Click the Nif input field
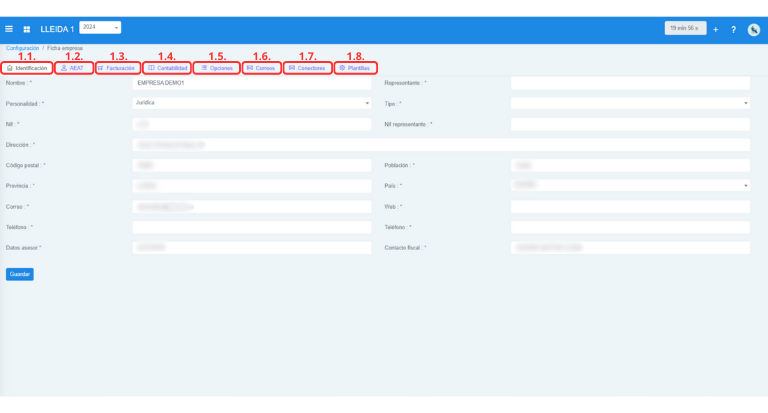The height and width of the screenshot is (413, 768). click(252, 124)
